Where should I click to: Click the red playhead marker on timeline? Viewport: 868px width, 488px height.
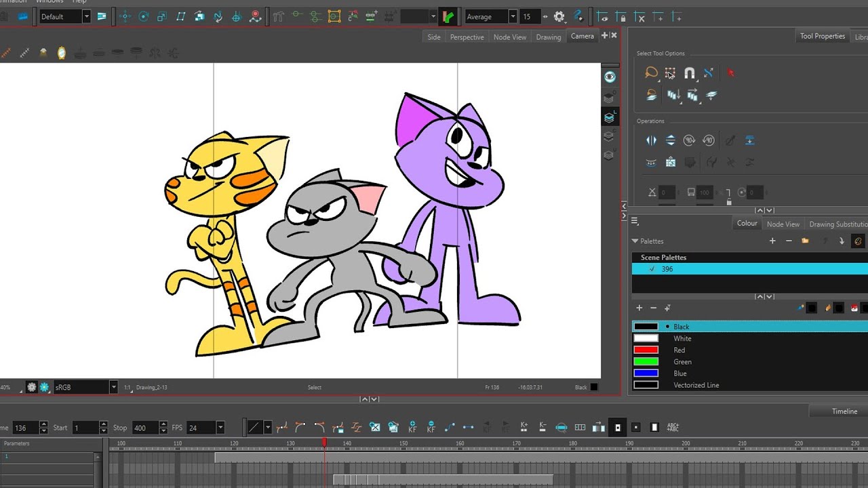click(324, 443)
